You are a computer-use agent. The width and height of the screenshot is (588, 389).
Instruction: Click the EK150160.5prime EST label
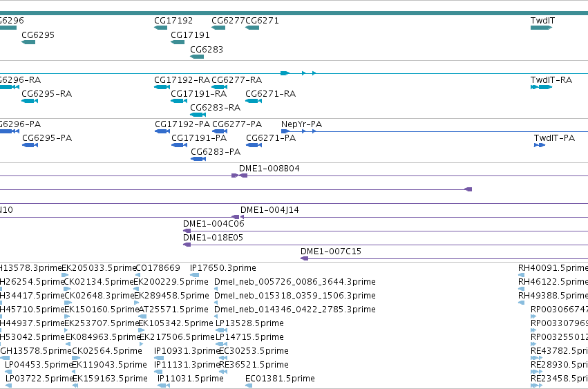point(102,310)
